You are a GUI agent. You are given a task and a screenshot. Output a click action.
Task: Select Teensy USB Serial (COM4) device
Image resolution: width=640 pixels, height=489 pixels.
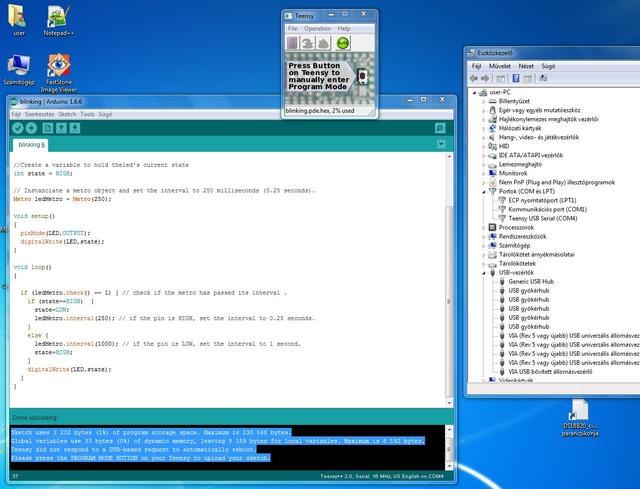point(543,218)
